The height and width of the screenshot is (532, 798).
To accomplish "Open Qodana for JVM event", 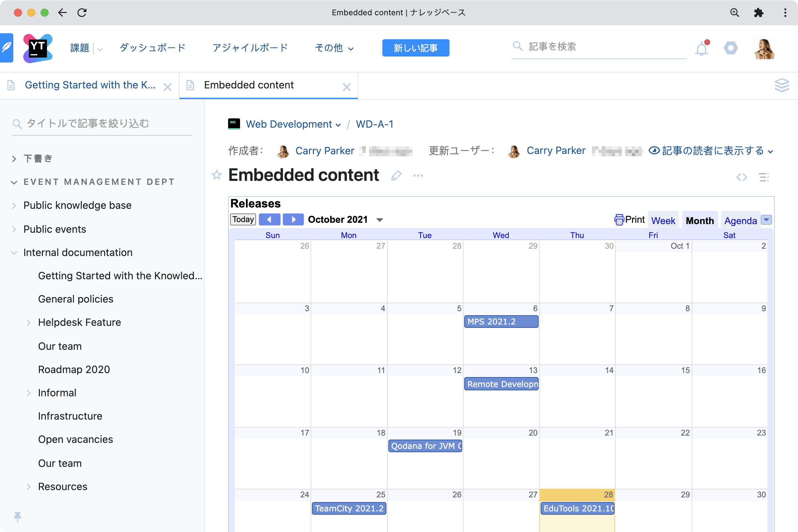I will [x=425, y=446].
